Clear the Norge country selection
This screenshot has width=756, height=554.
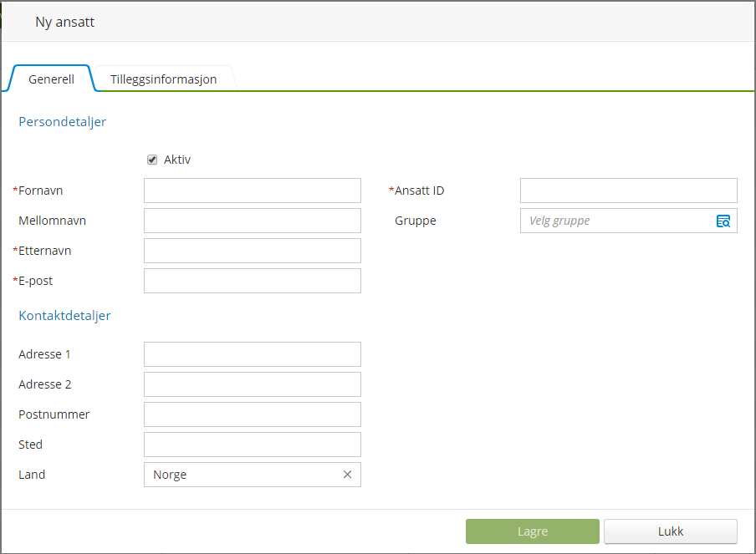click(347, 475)
